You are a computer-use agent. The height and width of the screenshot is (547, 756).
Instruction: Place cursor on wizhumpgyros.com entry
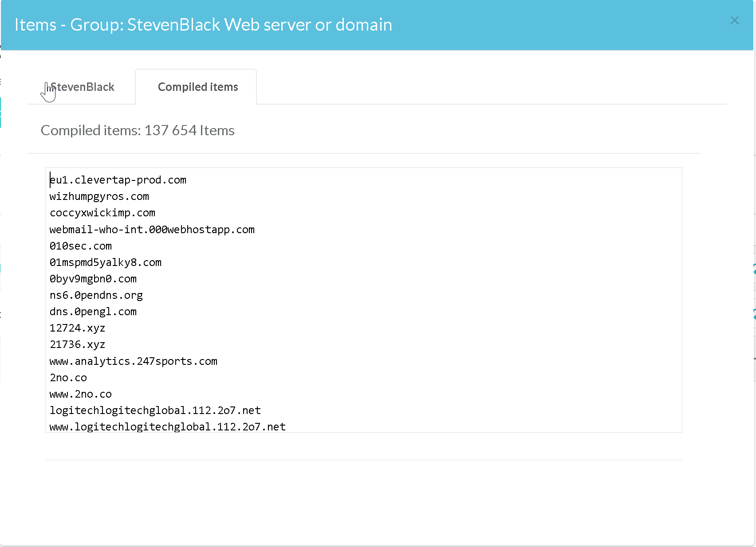coord(99,196)
